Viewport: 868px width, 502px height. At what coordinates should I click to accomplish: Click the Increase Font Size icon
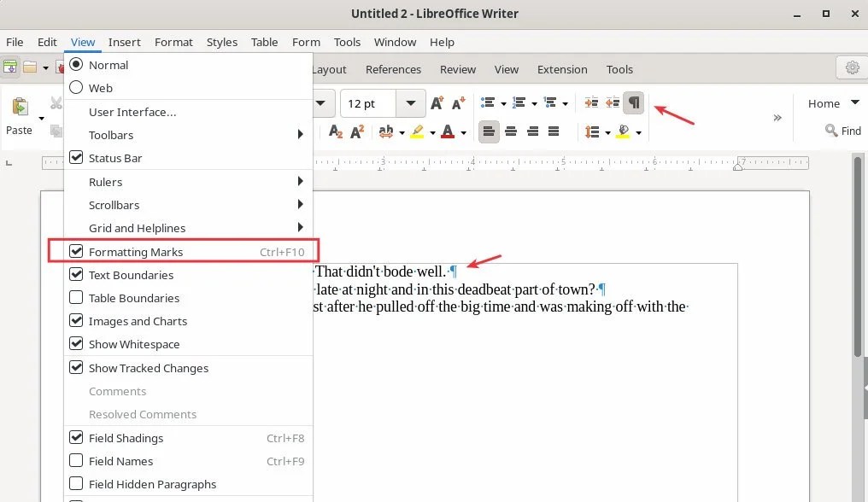[437, 102]
